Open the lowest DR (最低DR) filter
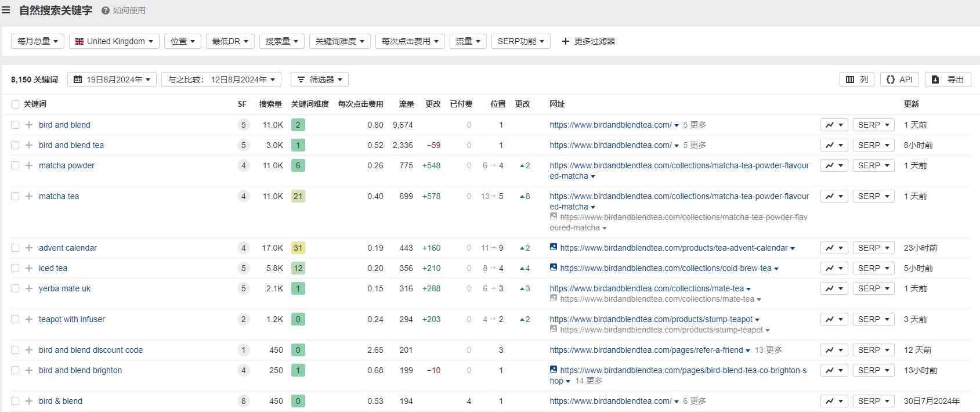 230,41
